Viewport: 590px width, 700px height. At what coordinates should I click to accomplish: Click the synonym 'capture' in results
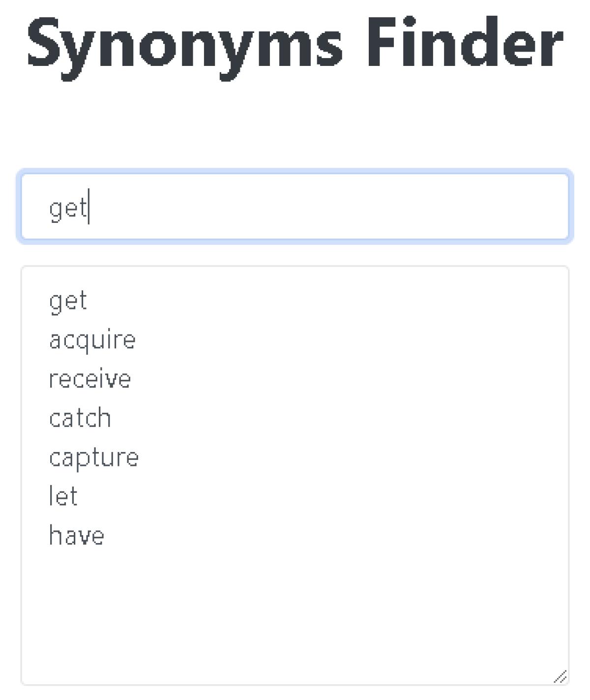click(x=93, y=457)
